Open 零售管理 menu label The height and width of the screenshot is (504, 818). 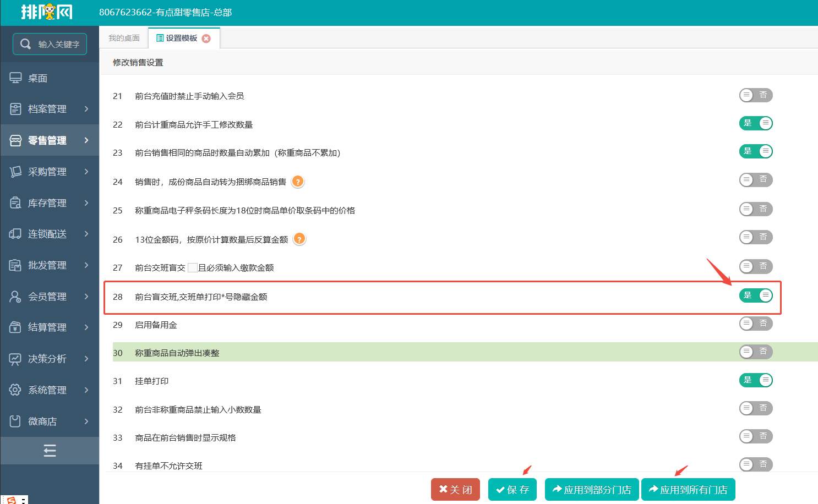coord(47,140)
